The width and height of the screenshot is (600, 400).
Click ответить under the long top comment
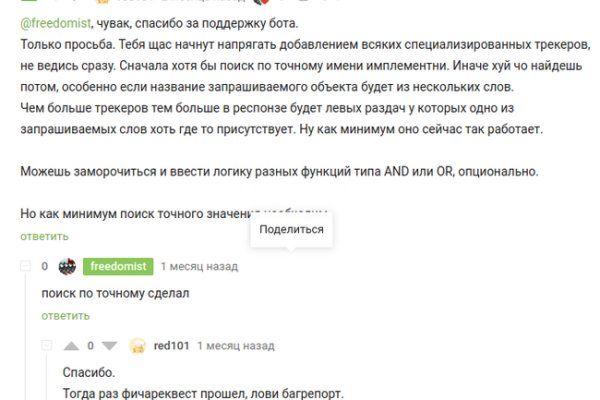pos(44,236)
